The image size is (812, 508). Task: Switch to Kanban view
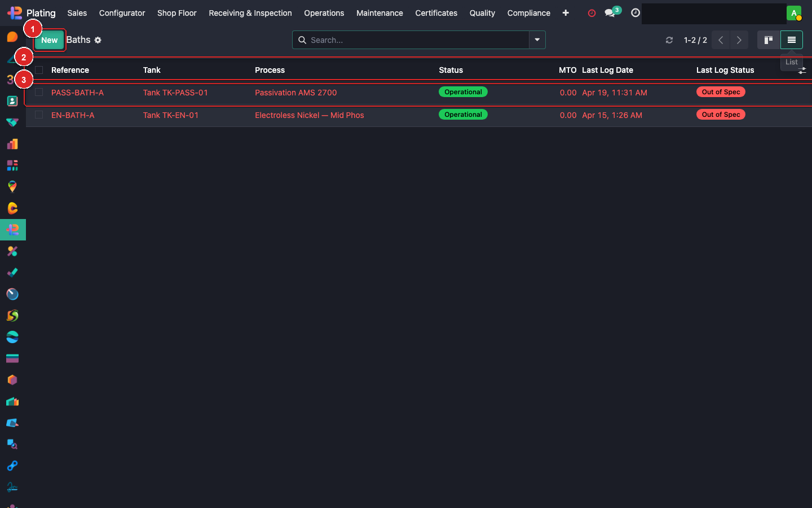[768, 40]
